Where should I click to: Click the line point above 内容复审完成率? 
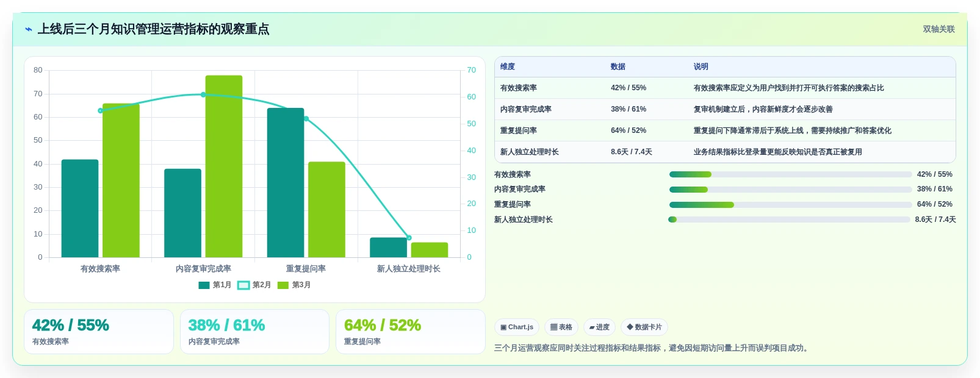coord(203,94)
